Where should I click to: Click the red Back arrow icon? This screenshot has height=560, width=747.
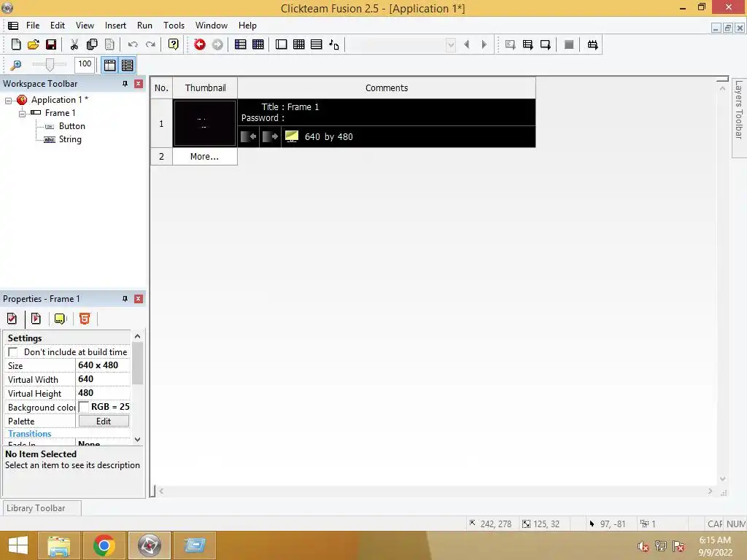pos(200,44)
